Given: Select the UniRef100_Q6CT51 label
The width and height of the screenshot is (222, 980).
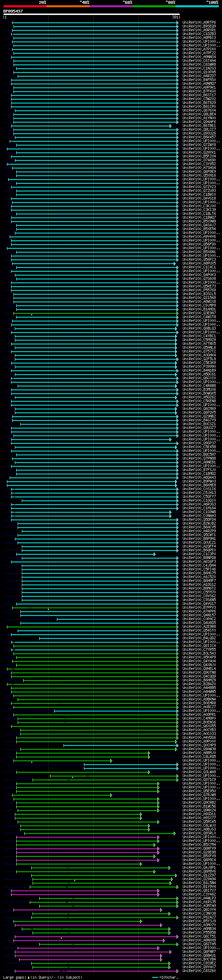Looking at the screenshot, I should [x=199, y=937].
